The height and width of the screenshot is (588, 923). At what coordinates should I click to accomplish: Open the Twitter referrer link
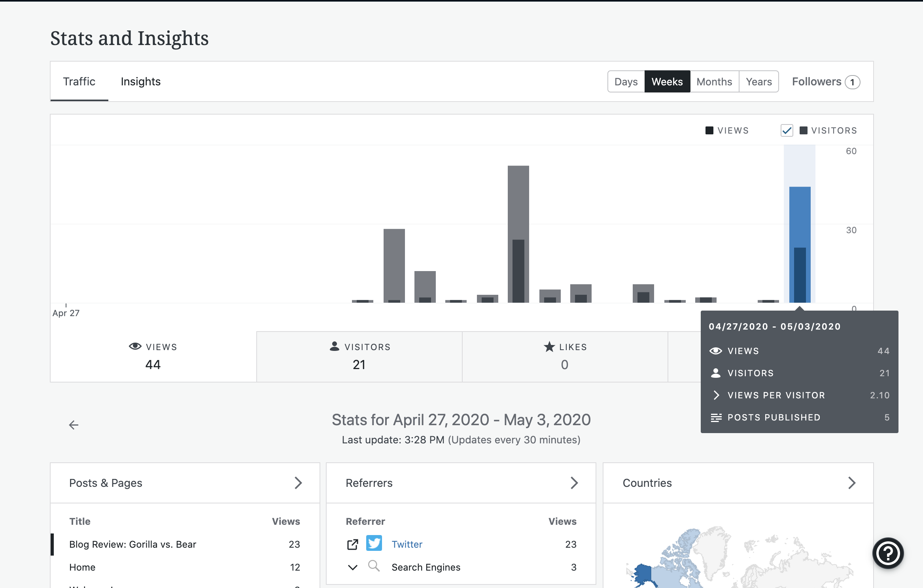407,545
